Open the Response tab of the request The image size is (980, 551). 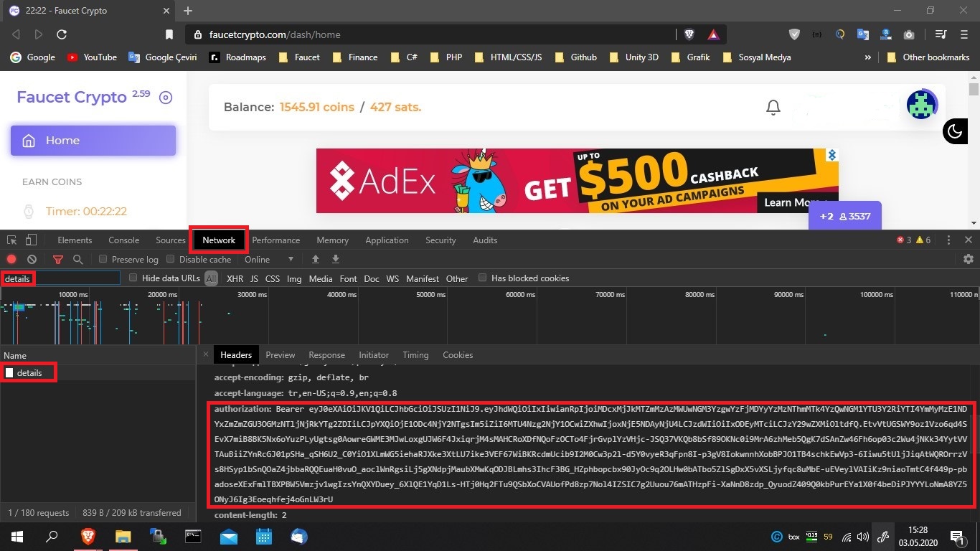pyautogui.click(x=327, y=355)
